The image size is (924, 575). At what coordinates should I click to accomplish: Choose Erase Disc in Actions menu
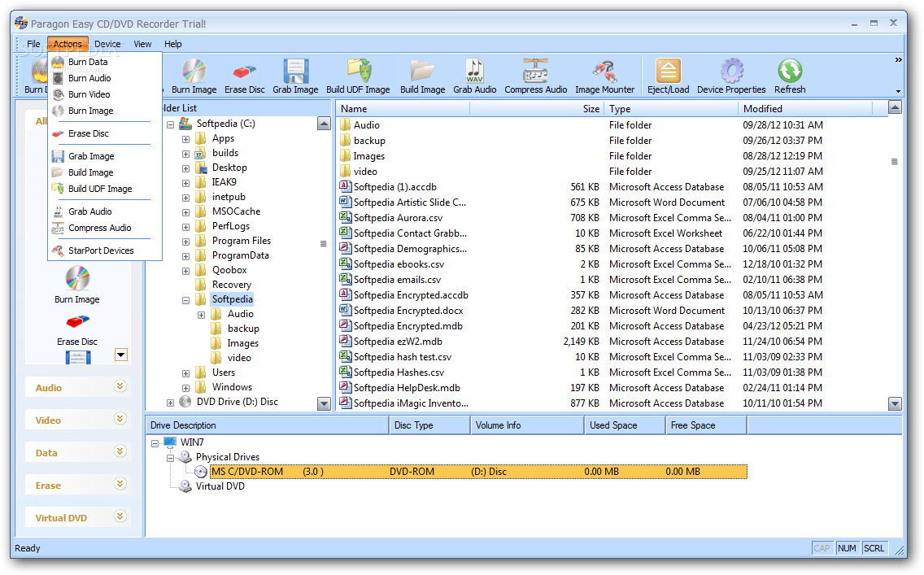point(89,133)
